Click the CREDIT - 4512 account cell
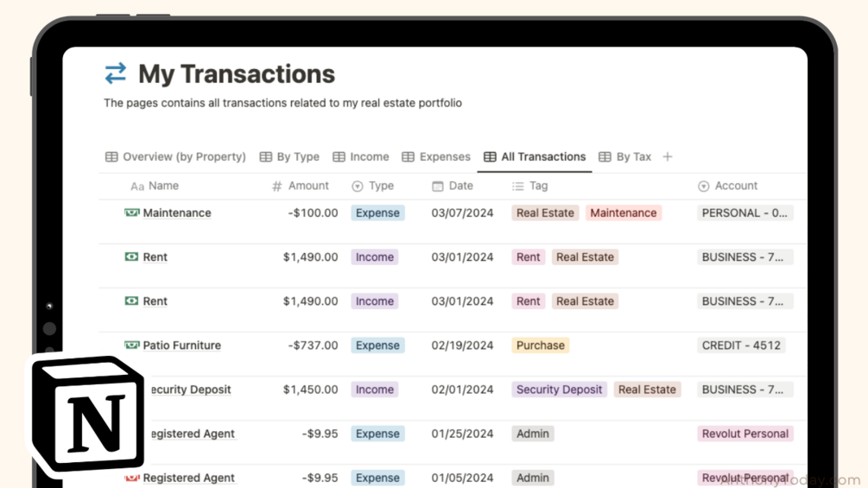The width and height of the screenshot is (868, 488). pyautogui.click(x=741, y=345)
